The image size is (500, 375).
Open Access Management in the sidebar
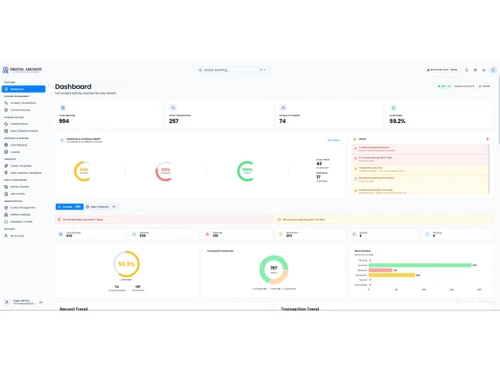tap(23, 208)
